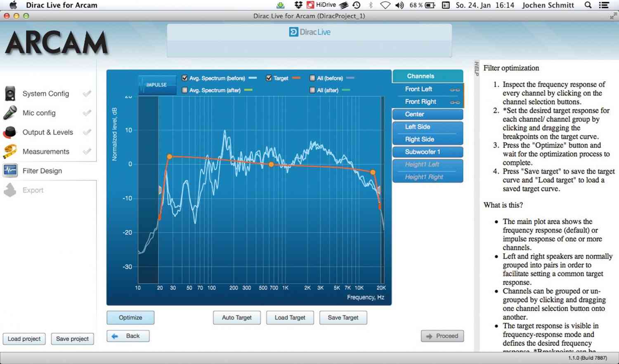
Task: Click the download tray icon in menu bar
Action: point(281,5)
